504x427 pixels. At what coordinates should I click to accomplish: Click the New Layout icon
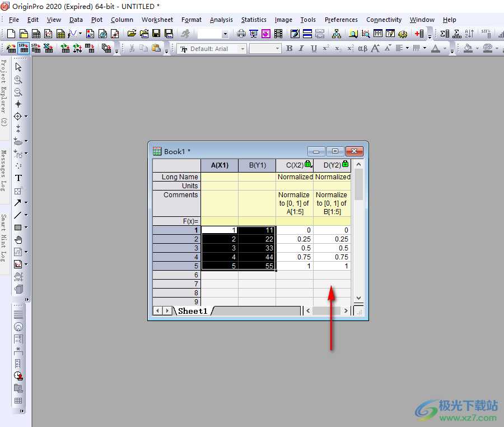tap(90, 34)
